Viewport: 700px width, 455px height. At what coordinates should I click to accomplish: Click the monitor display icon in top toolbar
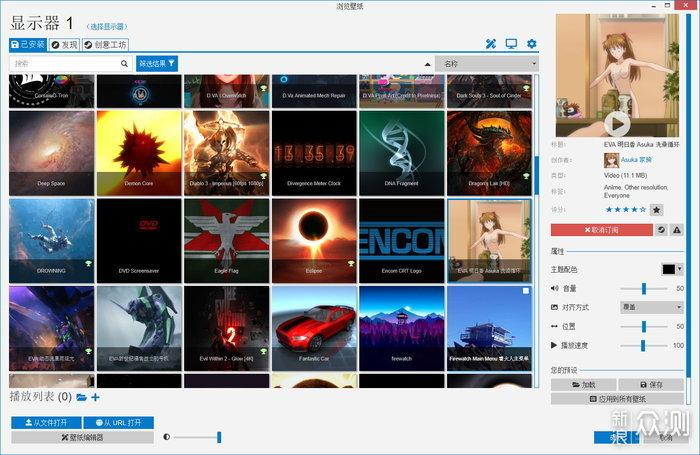[511, 44]
